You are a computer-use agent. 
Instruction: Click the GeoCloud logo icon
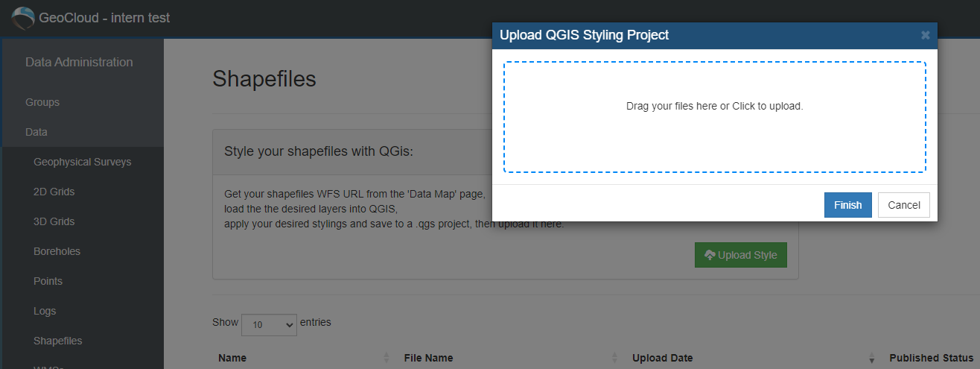(x=23, y=17)
